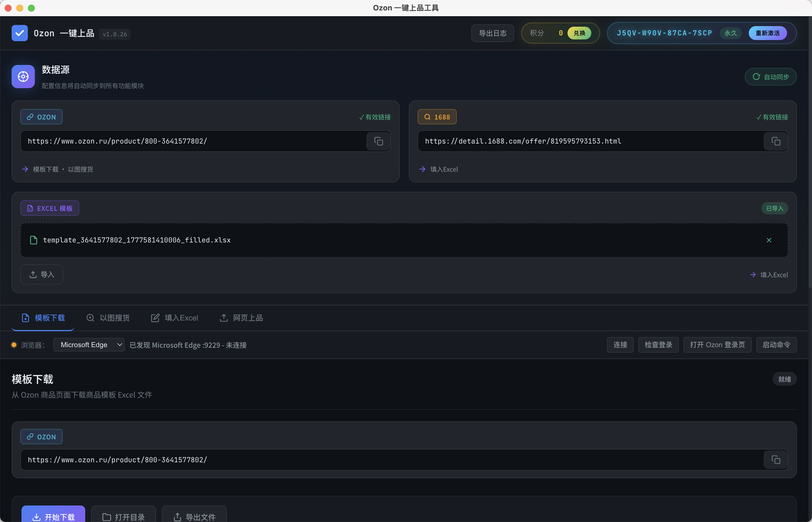Screen dimensions: 812x522
Task: Remove the imported Excel template file
Action: 769,240
